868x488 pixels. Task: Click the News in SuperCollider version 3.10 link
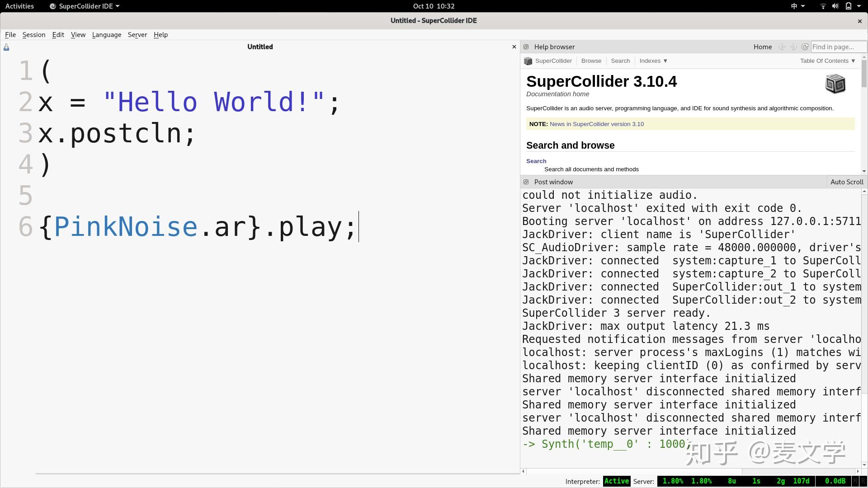tap(597, 124)
